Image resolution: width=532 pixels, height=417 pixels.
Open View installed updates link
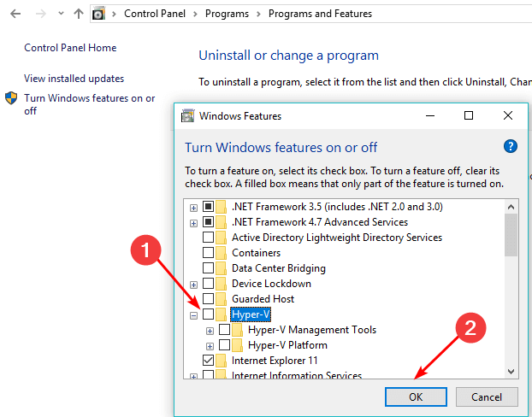(74, 79)
